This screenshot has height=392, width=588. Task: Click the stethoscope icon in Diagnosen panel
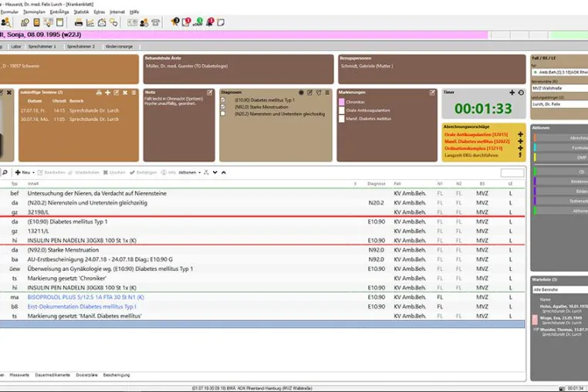tap(319, 93)
